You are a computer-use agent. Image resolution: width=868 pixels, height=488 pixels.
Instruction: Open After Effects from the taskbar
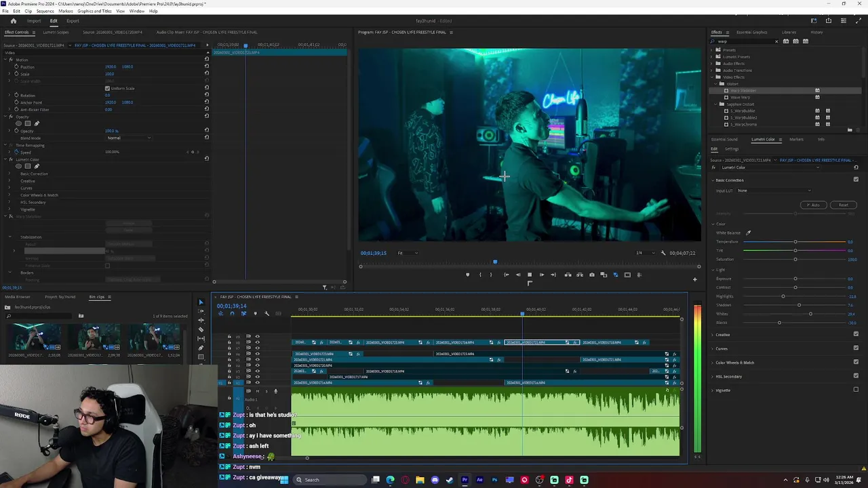[479, 480]
